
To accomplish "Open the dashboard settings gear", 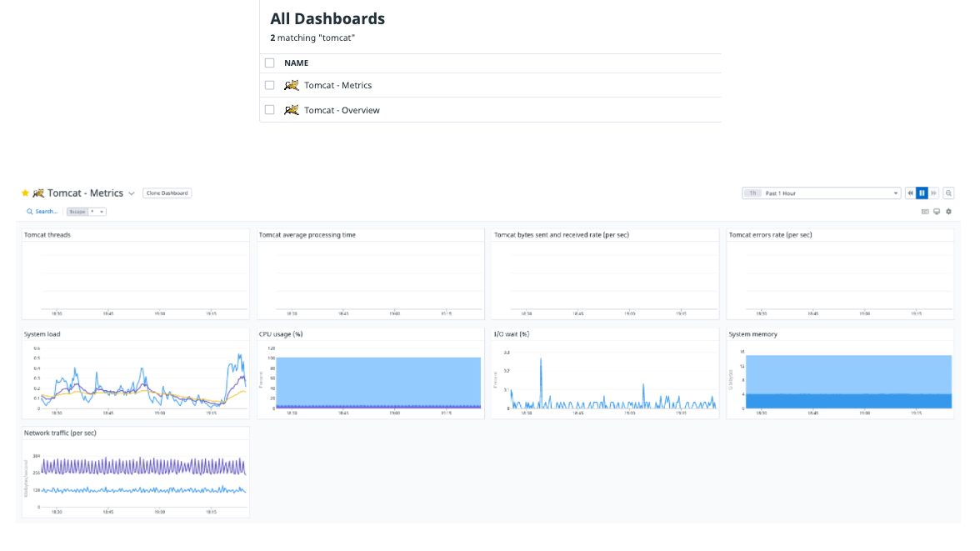I will [x=947, y=211].
